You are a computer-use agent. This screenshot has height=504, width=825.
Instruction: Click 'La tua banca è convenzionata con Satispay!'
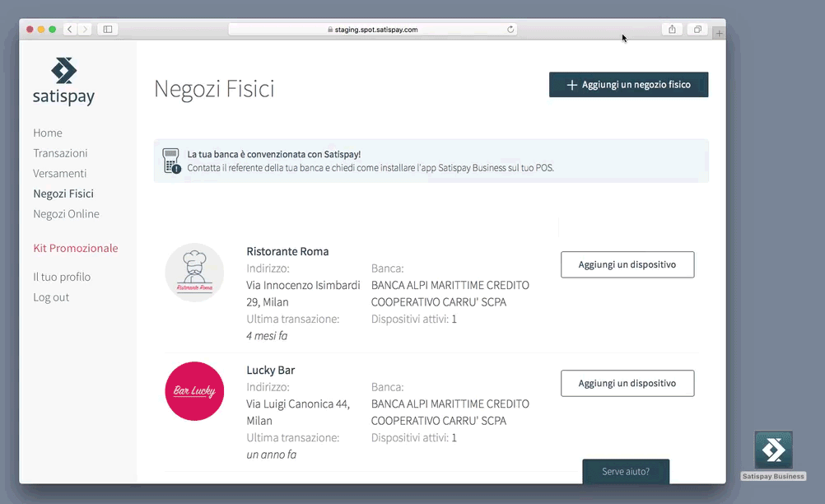(x=274, y=154)
